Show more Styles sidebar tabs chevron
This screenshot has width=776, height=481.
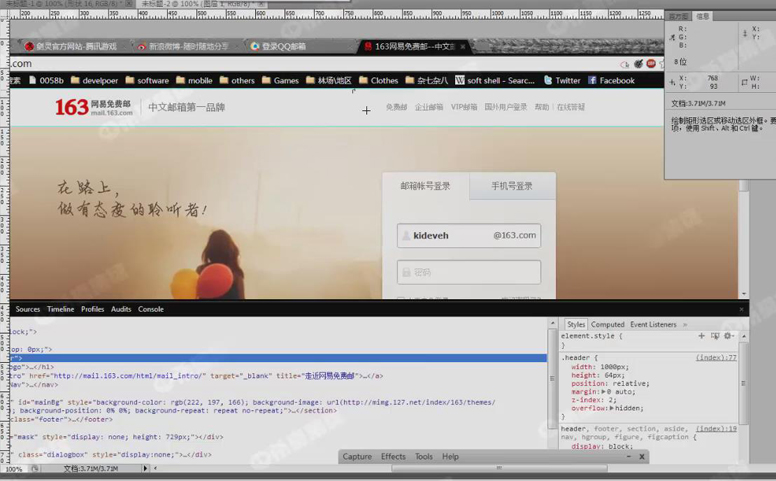tap(685, 324)
